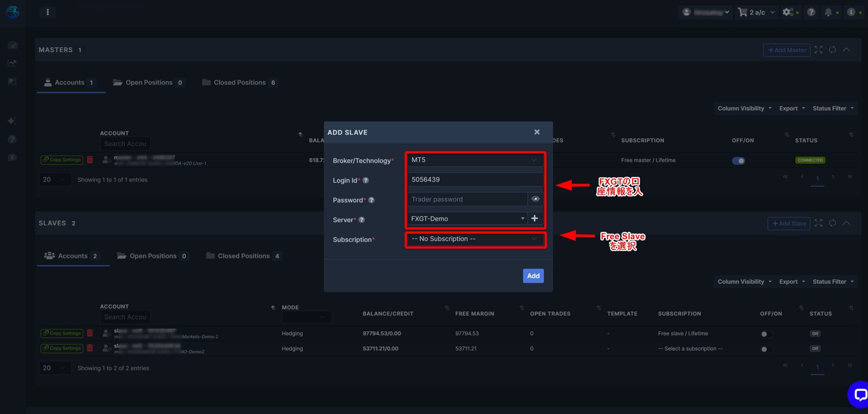Toggle the master account OFF/ON switch
The height and width of the screenshot is (414, 868).
pyautogui.click(x=739, y=161)
